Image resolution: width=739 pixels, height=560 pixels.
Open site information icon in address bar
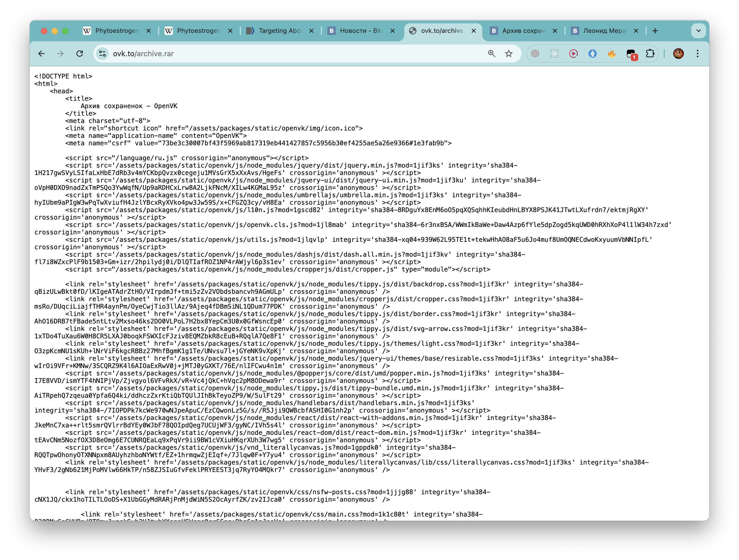pos(103,54)
